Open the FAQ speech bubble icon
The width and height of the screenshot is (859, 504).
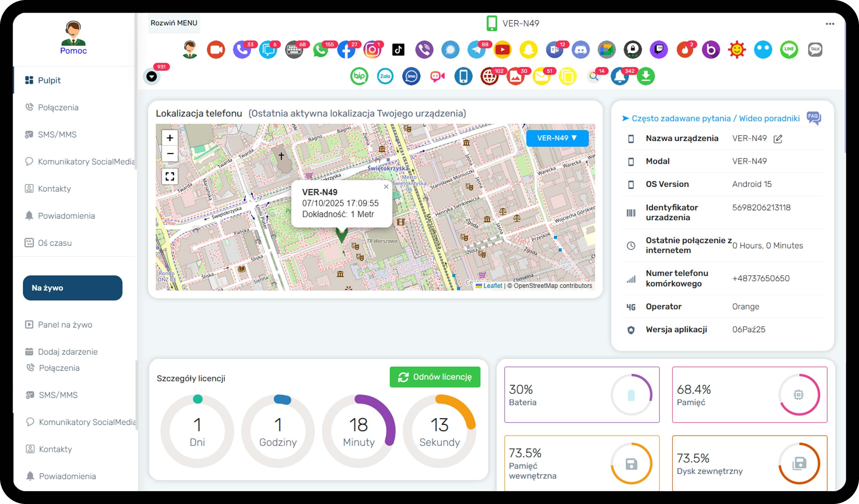click(x=814, y=118)
